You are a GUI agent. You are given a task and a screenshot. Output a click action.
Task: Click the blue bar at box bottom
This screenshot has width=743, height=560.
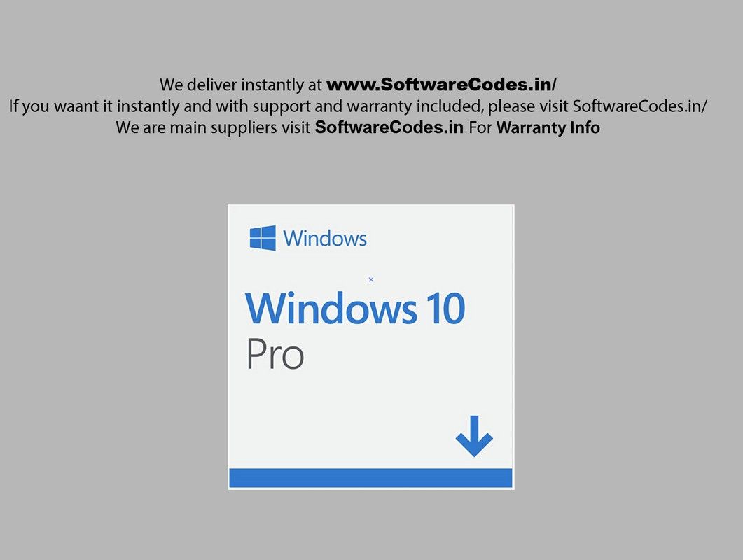coord(370,478)
